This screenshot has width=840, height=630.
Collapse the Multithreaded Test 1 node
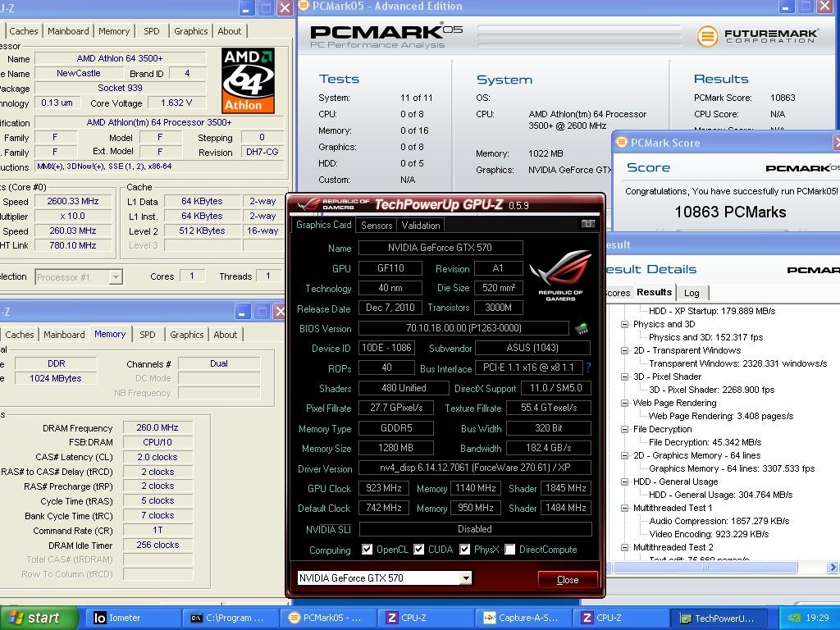[624, 508]
